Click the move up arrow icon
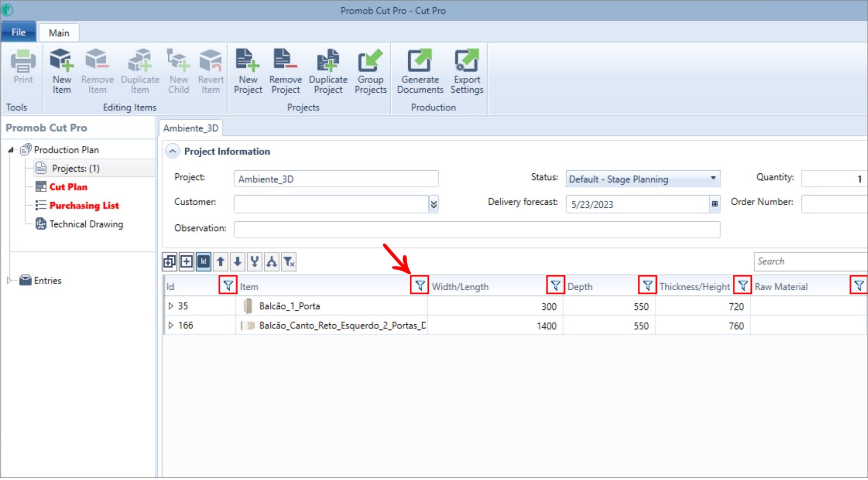 [x=220, y=262]
